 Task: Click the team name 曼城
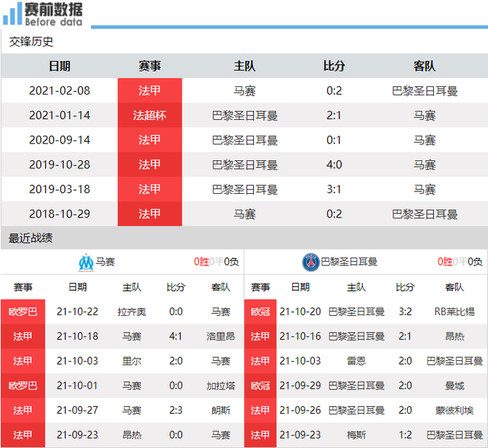(x=454, y=385)
